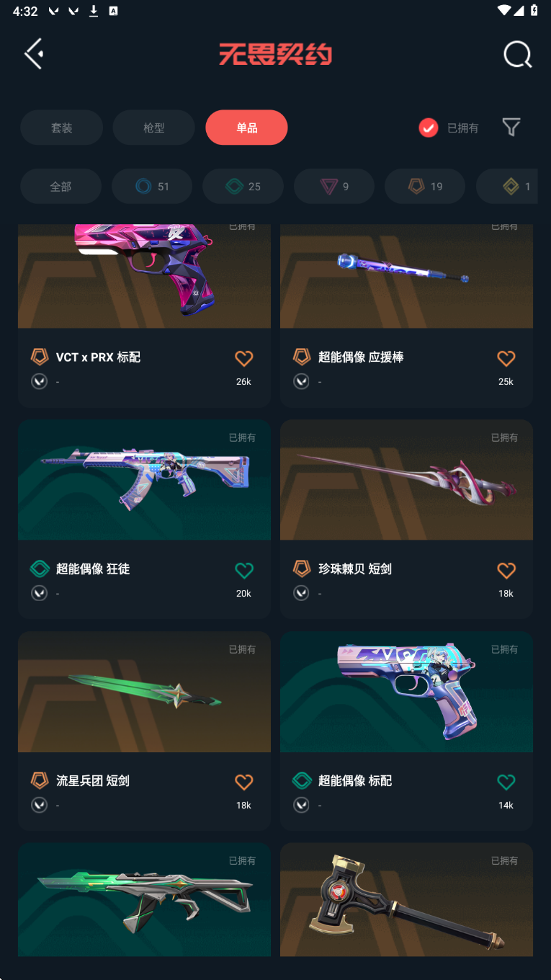
Task: Open the 流星兵团 短剑 green dagger image
Action: (x=144, y=692)
